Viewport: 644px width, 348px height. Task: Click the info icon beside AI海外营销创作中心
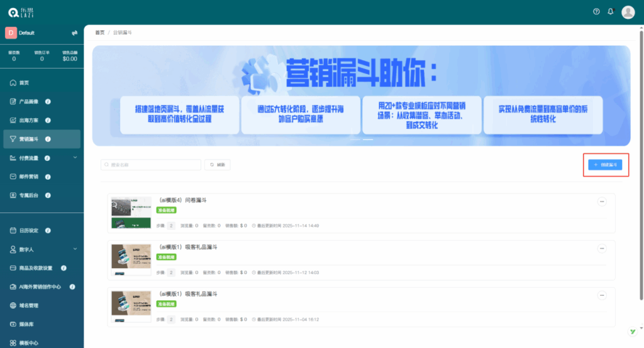pos(72,286)
